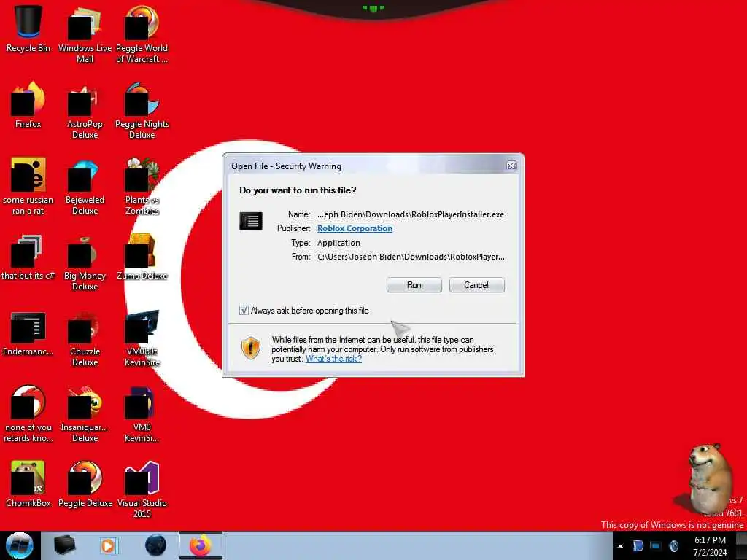Close the Open File Security Warning dialog
This screenshot has height=560, width=747.
pyautogui.click(x=511, y=166)
